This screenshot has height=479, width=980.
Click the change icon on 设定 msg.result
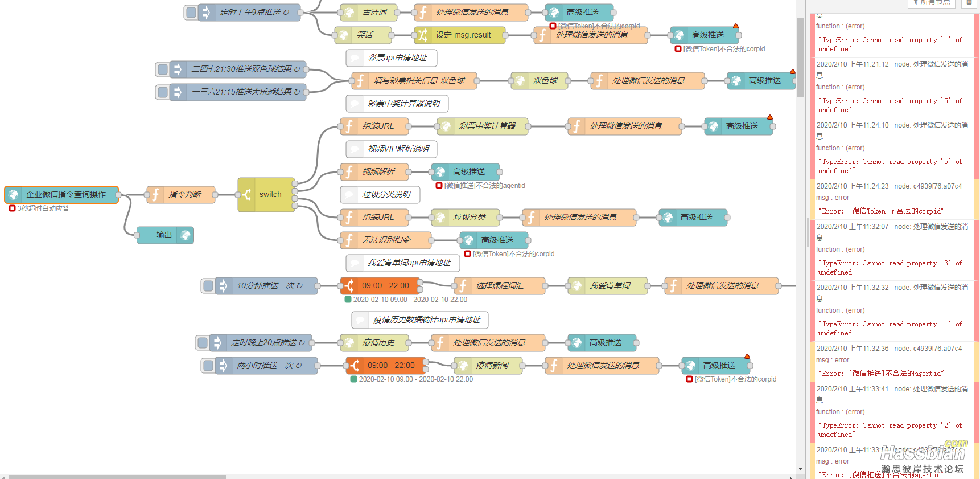click(423, 35)
